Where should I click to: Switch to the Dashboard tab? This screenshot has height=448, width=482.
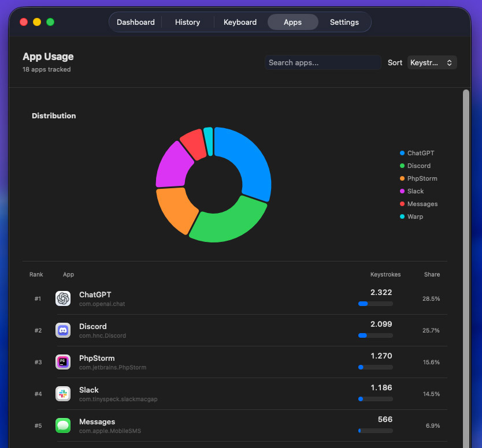tap(136, 22)
